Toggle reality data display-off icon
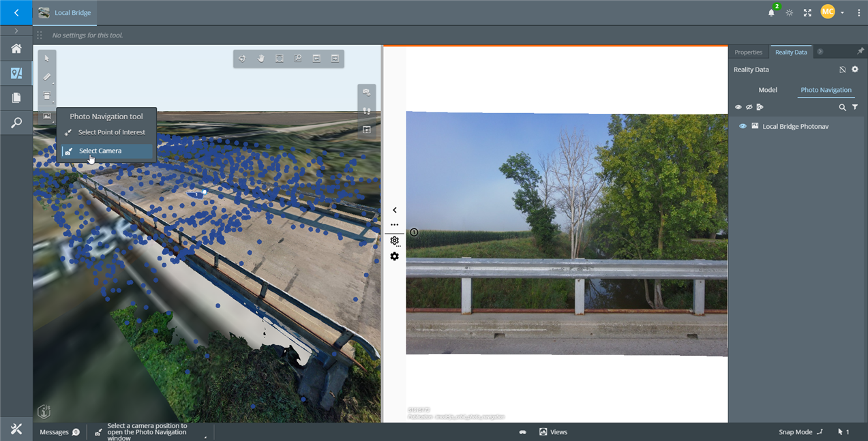 (842, 70)
